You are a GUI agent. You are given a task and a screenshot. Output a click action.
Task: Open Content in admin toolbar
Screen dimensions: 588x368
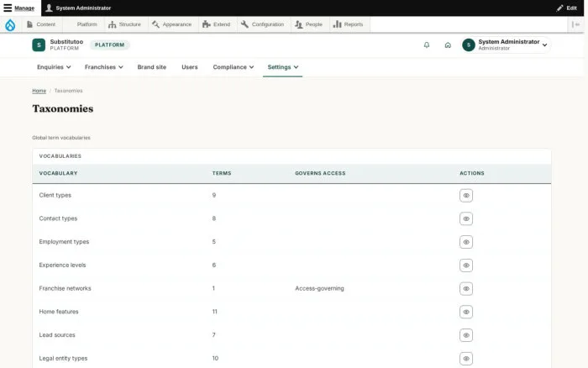pos(41,24)
